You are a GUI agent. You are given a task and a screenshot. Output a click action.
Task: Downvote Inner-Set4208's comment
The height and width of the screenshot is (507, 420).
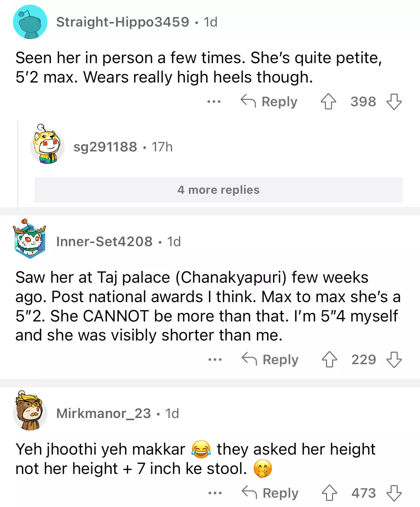point(394,360)
